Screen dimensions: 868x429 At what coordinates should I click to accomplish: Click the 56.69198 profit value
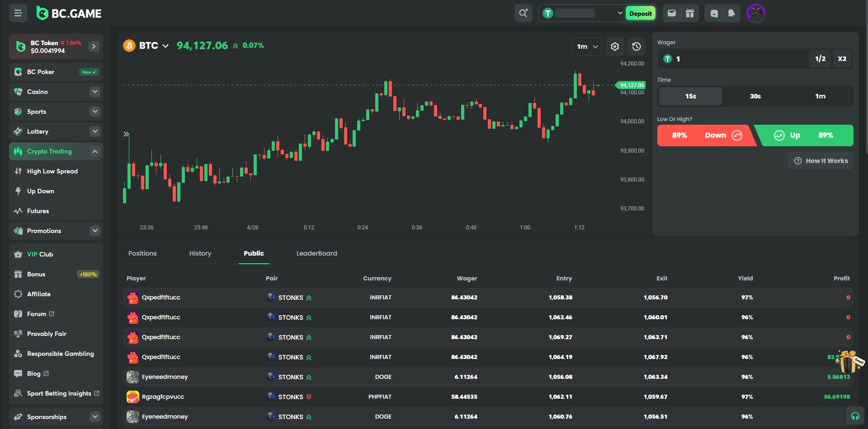[x=837, y=397]
